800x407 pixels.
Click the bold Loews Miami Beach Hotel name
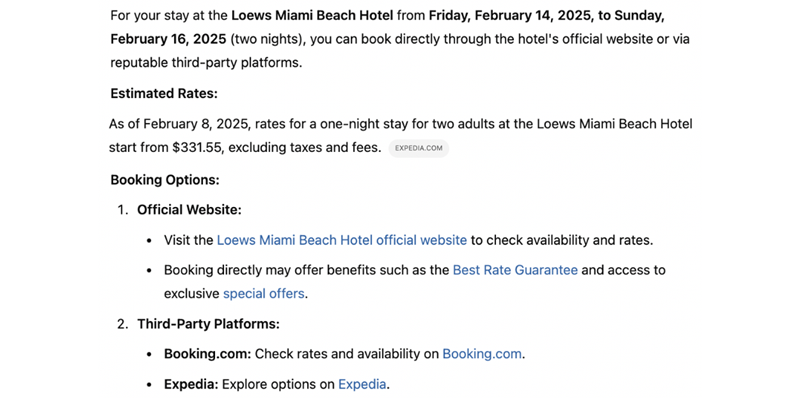(312, 16)
